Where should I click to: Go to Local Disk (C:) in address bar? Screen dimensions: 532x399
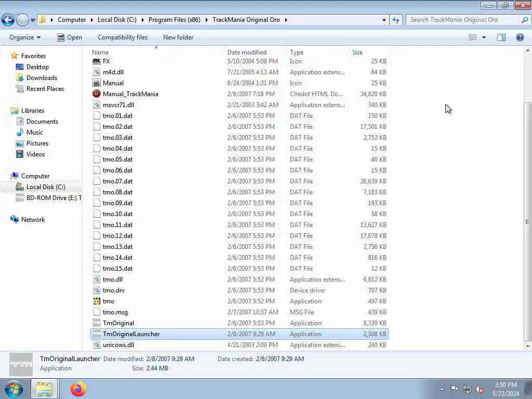pyautogui.click(x=117, y=20)
